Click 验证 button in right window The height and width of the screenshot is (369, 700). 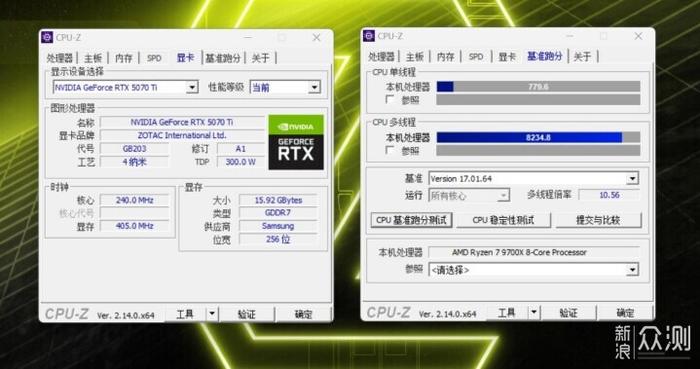coord(568,313)
